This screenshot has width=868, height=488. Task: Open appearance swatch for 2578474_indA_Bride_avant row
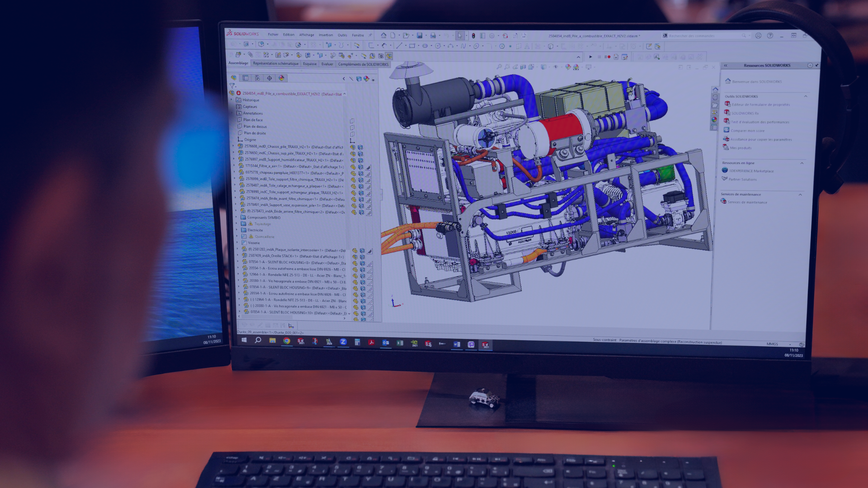coord(368,199)
